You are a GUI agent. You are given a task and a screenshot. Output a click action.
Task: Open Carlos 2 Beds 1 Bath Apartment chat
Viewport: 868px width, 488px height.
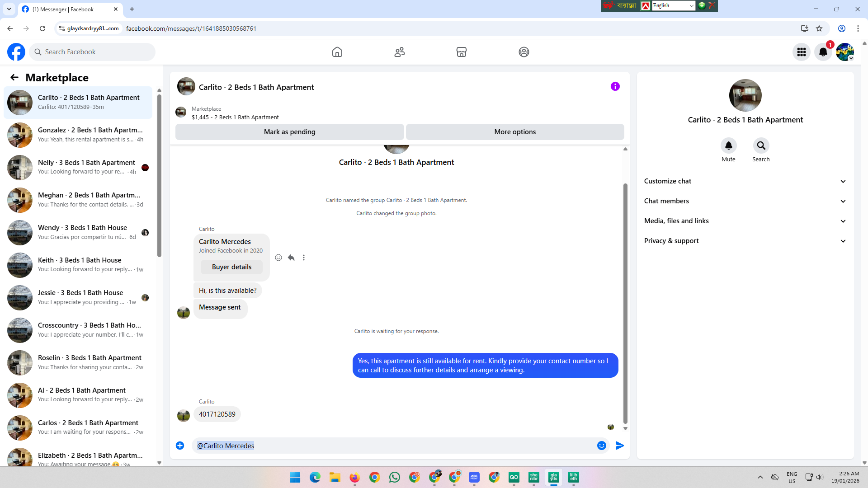pyautogui.click(x=78, y=427)
